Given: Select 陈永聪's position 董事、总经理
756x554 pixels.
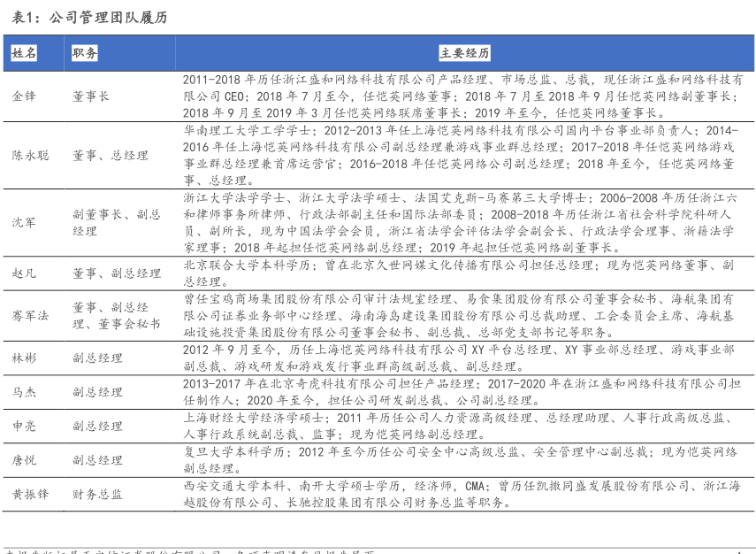Looking at the screenshot, I should pyautogui.click(x=111, y=155).
